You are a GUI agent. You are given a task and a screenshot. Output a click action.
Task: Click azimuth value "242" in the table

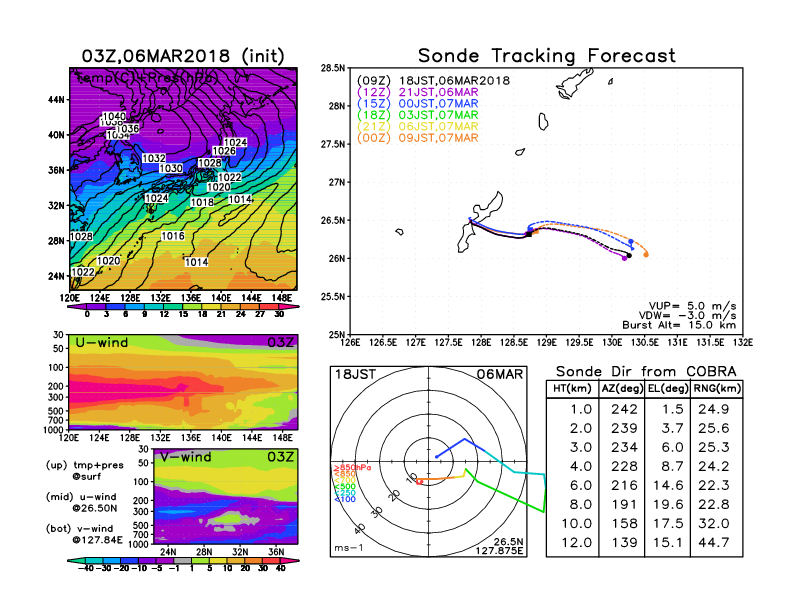point(624,409)
